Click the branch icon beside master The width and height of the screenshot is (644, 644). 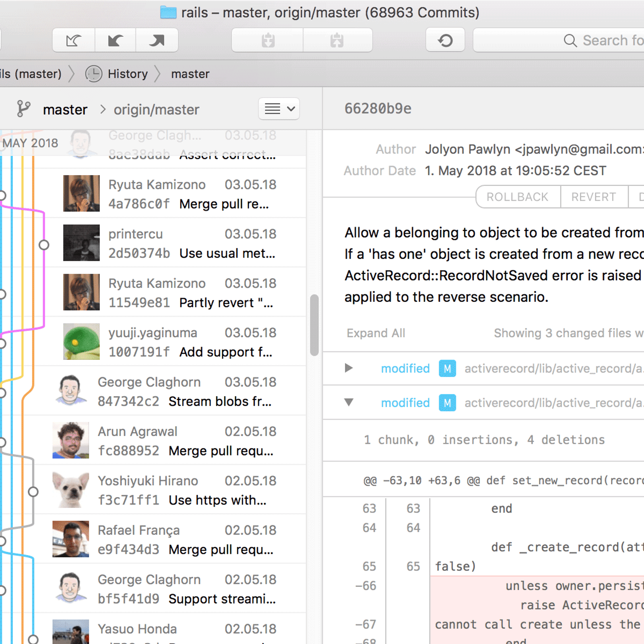click(x=23, y=109)
